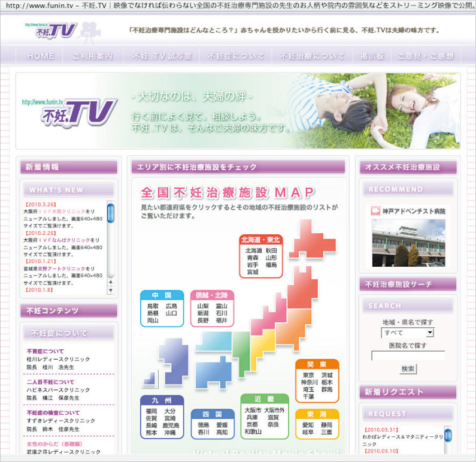Click 京都 in the 近畿 box
The height and width of the screenshot is (462, 476).
pyautogui.click(x=252, y=424)
